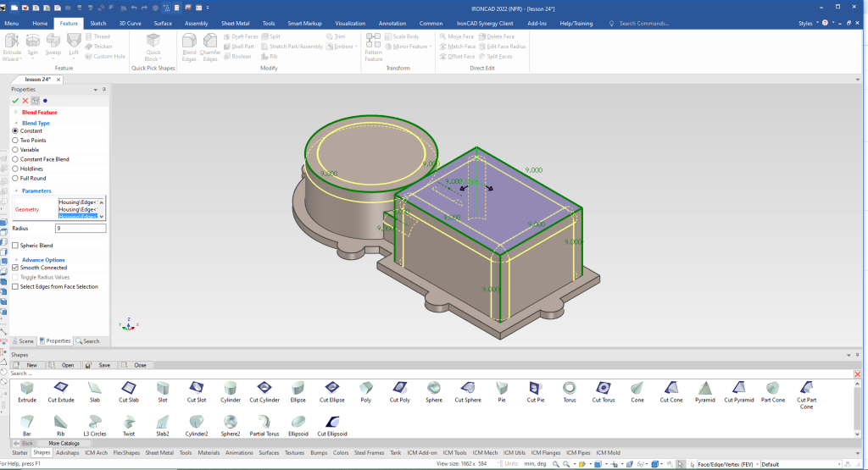Viewport: 868px width, 470px height.
Task: Click the More Catalogs button
Action: click(64, 443)
